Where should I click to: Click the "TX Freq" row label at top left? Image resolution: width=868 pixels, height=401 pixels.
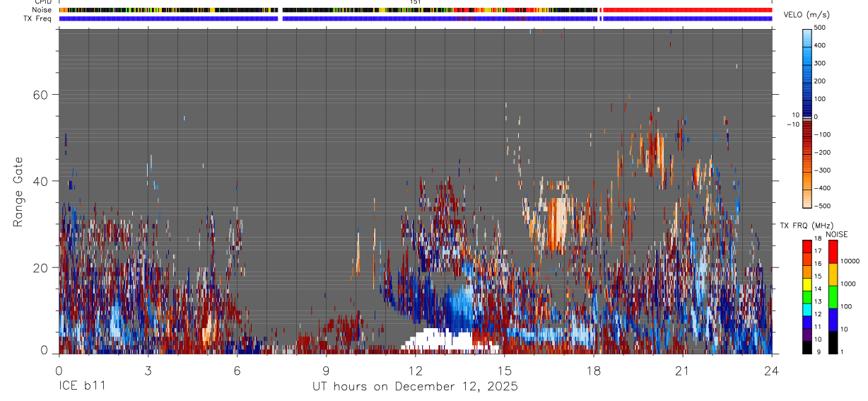point(36,18)
